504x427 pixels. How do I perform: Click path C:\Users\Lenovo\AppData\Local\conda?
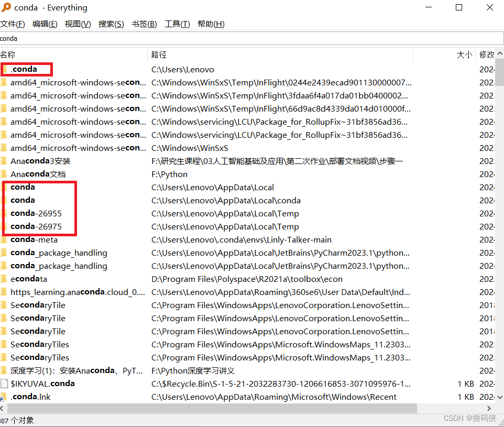coord(226,200)
